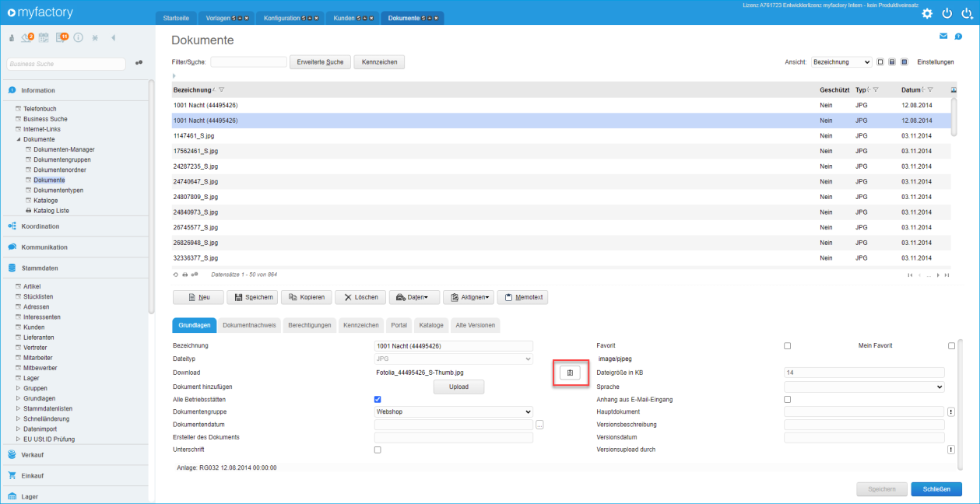Click the Upload button
Image resolution: width=980 pixels, height=504 pixels.
coord(458,387)
